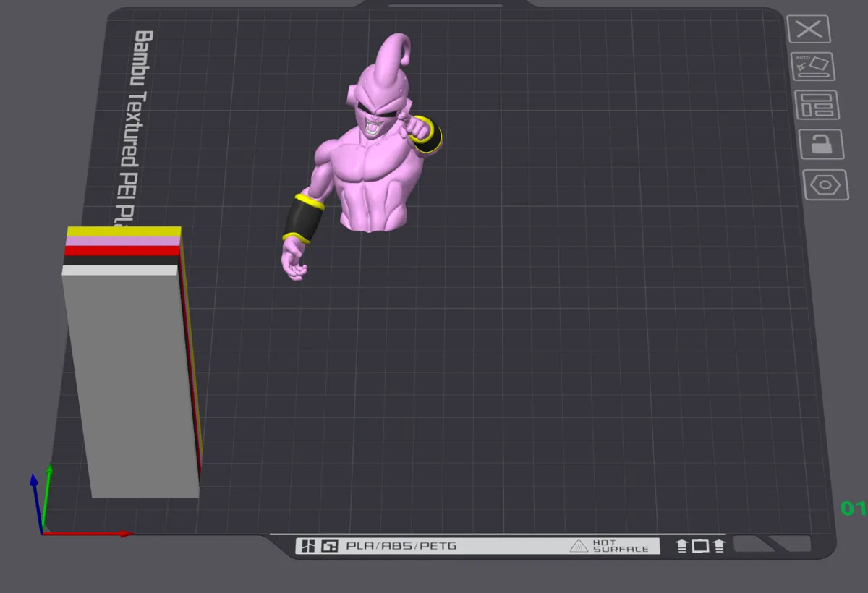Click the green plate number 01
The image size is (868, 593).
pos(854,508)
